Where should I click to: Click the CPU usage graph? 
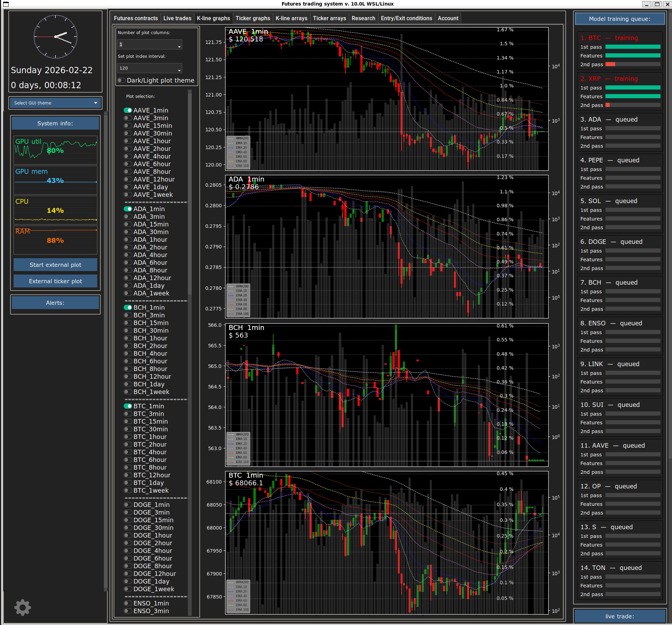pyautogui.click(x=55, y=210)
